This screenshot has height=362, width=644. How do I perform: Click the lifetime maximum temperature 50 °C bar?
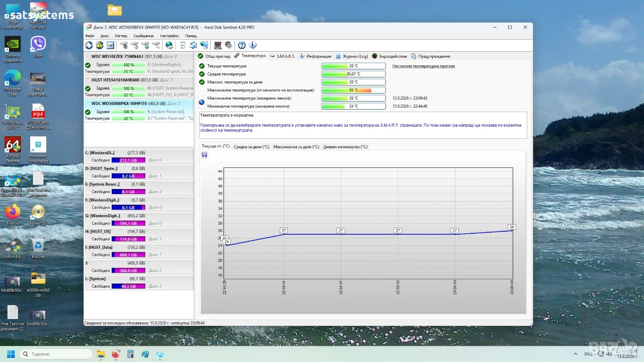click(x=353, y=90)
